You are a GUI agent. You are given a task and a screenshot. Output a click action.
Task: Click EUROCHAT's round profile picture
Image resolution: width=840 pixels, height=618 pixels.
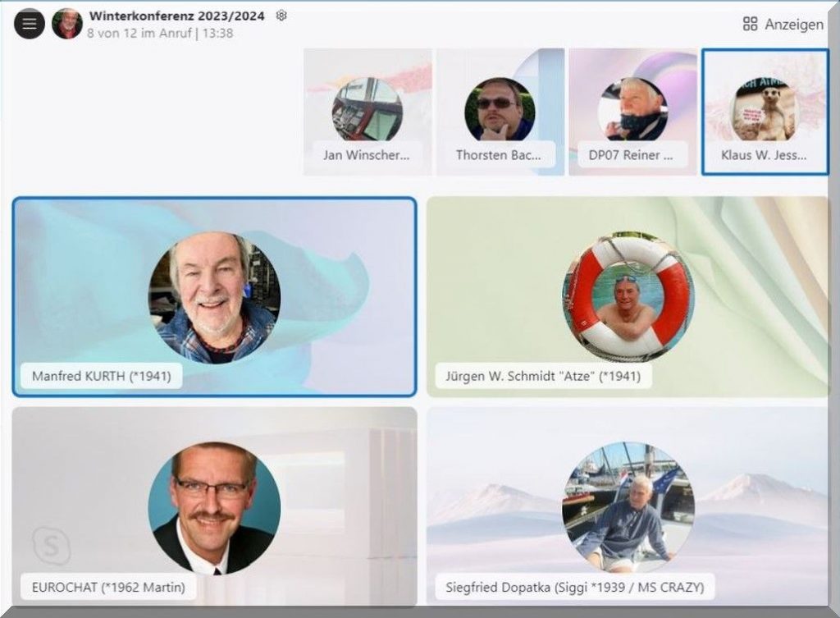click(x=214, y=508)
